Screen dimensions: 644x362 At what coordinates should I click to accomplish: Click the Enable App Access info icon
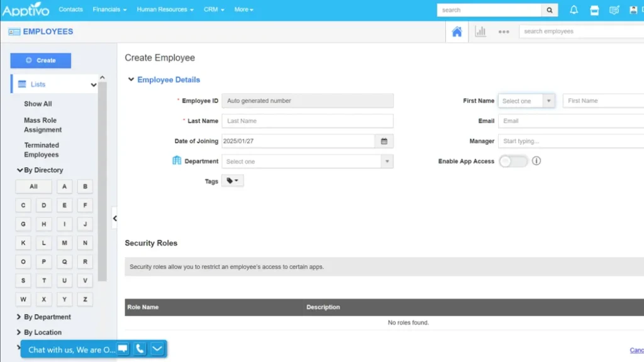pyautogui.click(x=536, y=161)
